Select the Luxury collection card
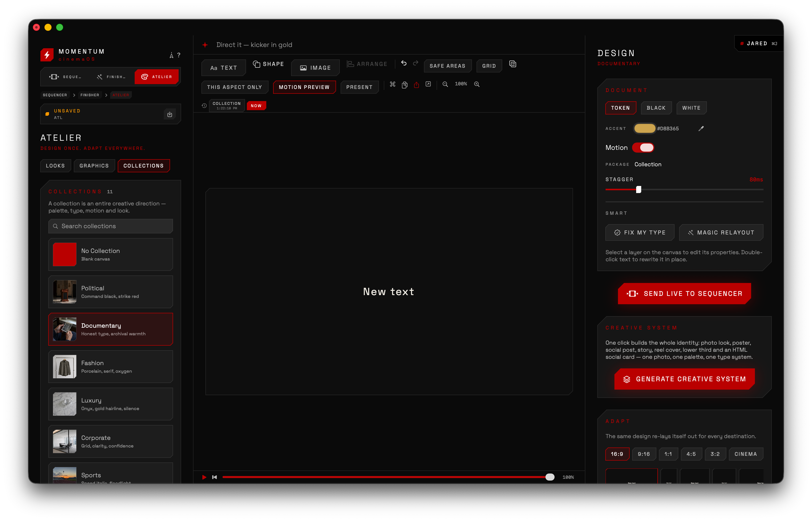The width and height of the screenshot is (812, 521). coord(111,404)
